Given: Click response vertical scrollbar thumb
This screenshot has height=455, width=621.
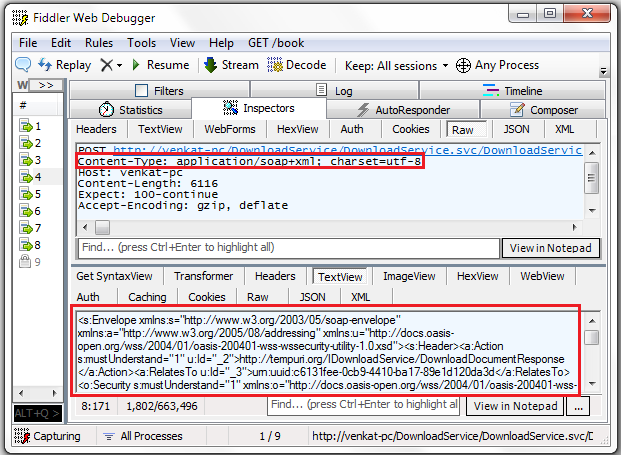Looking at the screenshot, I should 592,337.
